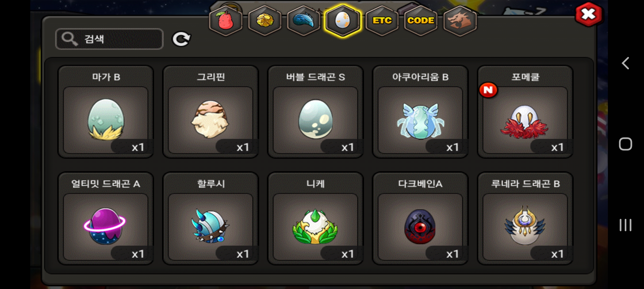Viewport: 644px width, 289px height.
Task: Pick the 아쿠아리움 B egg
Action: pos(420,112)
